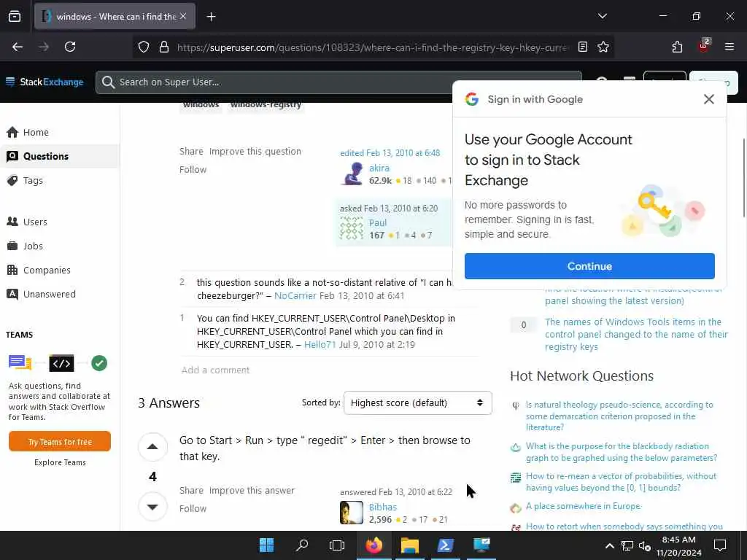This screenshot has width=747, height=560.
Task: Open PowerShell from taskbar
Action: tap(445, 545)
